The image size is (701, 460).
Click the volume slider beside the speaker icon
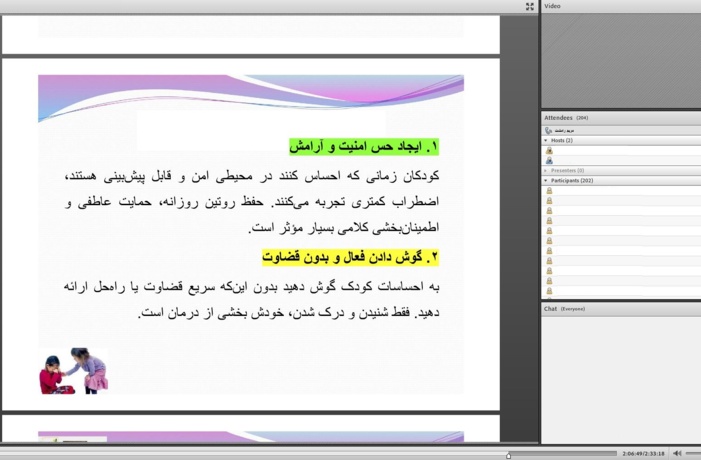tap(693, 453)
